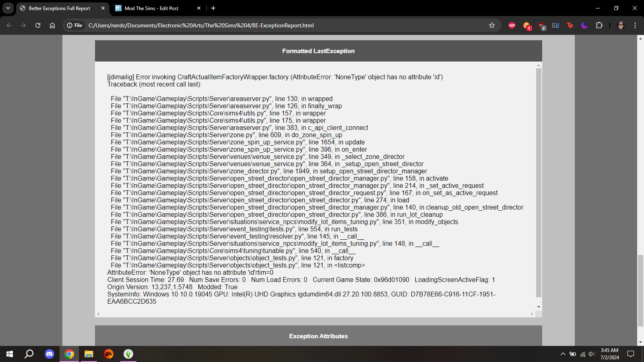The width and height of the screenshot is (644, 362).
Task: Click the AdBlock Plus extension icon
Action: (x=512, y=25)
